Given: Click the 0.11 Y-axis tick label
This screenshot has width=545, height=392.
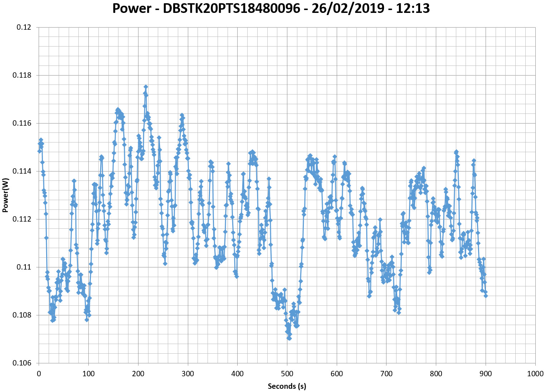Looking at the screenshot, I should (24, 267).
